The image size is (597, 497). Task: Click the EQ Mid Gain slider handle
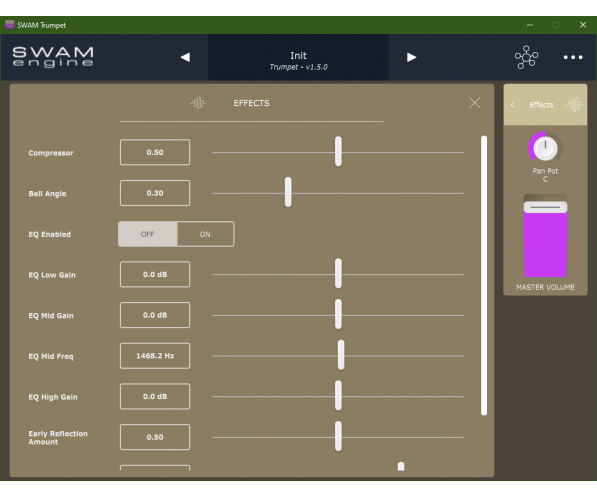click(x=338, y=314)
